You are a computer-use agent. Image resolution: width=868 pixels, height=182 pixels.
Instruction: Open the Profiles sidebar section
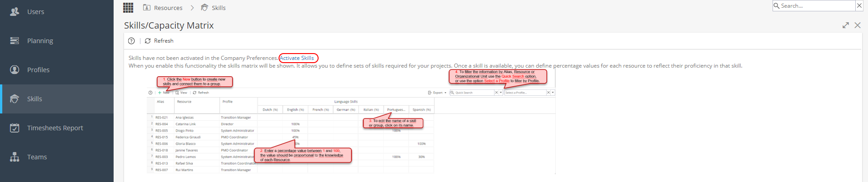pos(57,70)
